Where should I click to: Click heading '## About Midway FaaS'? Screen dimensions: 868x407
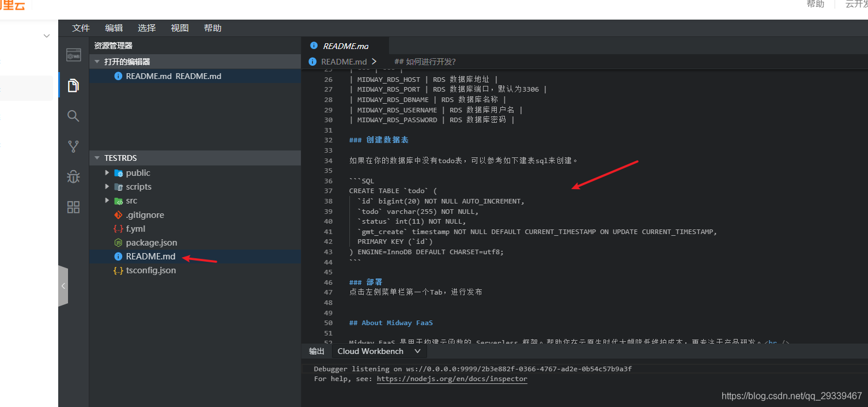pos(391,323)
